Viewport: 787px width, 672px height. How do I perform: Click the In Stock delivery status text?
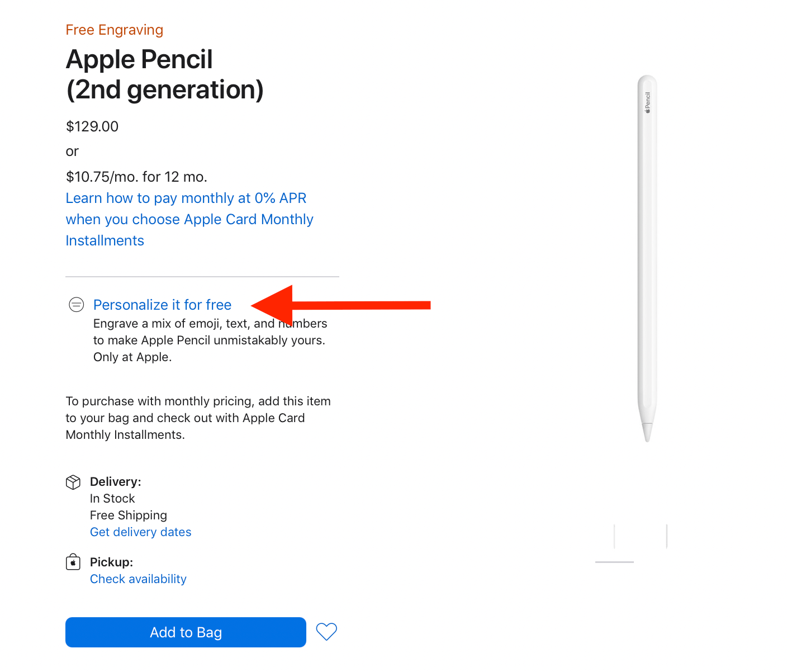[112, 498]
